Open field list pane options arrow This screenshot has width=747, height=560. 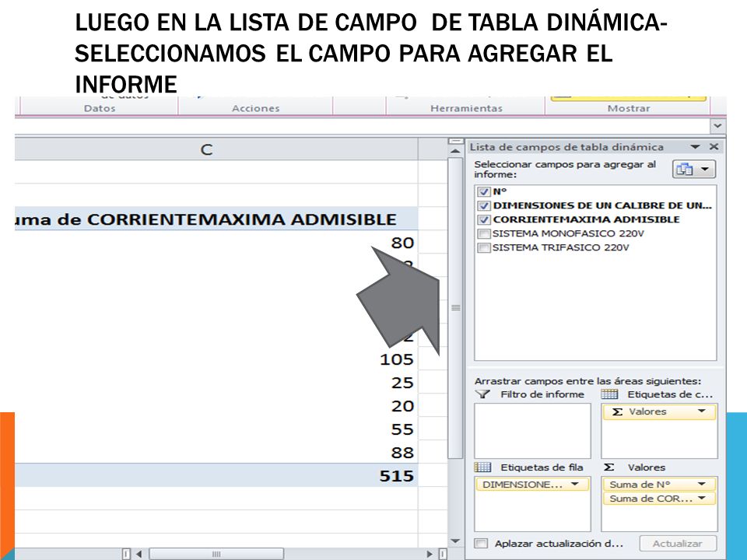tap(695, 147)
